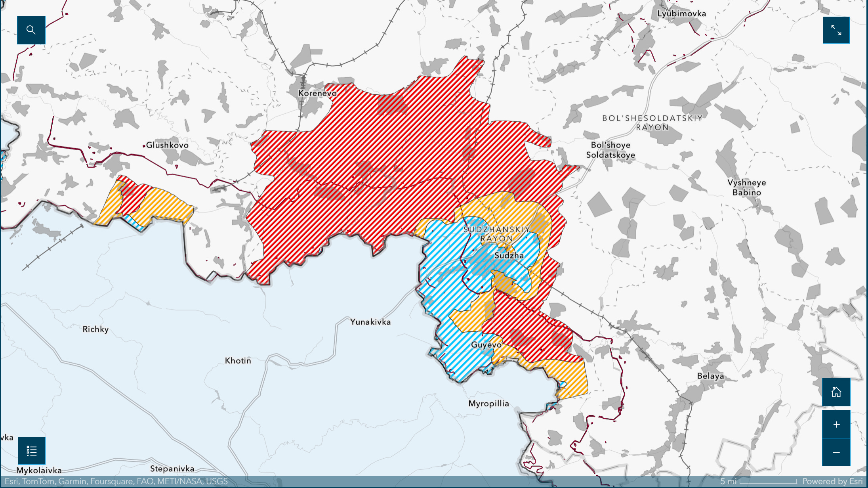Click the 5 mi scale bar

[x=759, y=481]
